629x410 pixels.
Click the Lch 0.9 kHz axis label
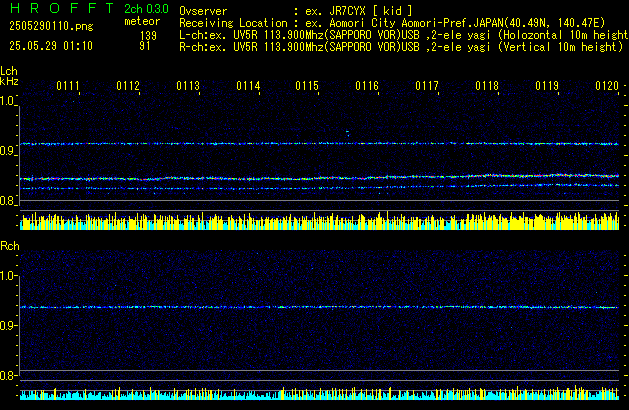pyautogui.click(x=8, y=151)
